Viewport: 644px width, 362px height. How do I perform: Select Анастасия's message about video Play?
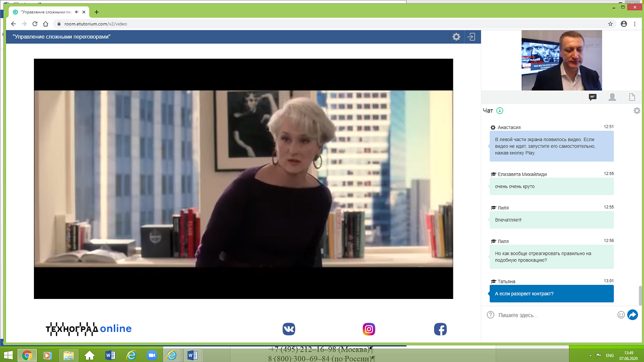coord(552,146)
